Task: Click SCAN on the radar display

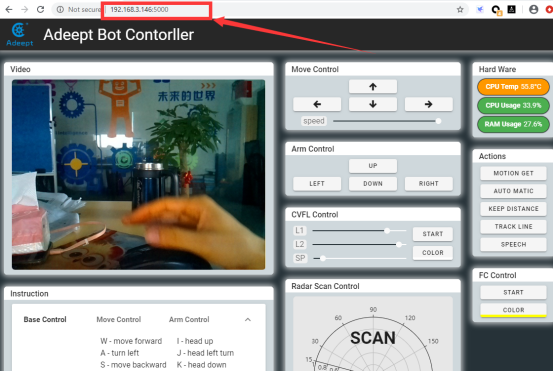Action: coord(373,338)
